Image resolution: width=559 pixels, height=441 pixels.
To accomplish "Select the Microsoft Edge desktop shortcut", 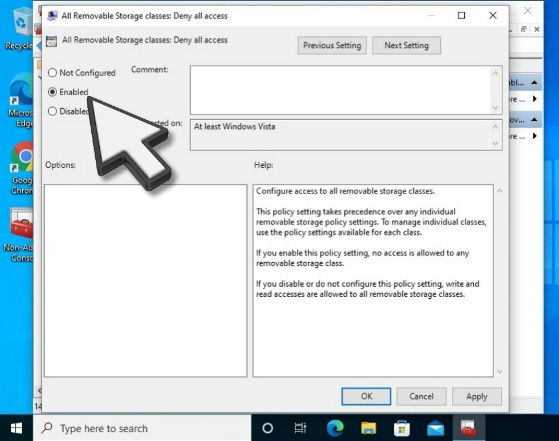I will tap(21, 101).
